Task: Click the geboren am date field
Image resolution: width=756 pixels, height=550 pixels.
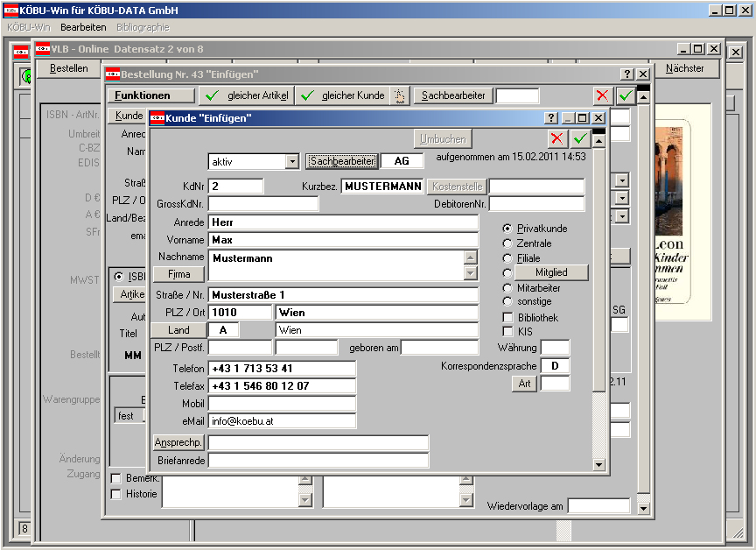Action: point(440,348)
